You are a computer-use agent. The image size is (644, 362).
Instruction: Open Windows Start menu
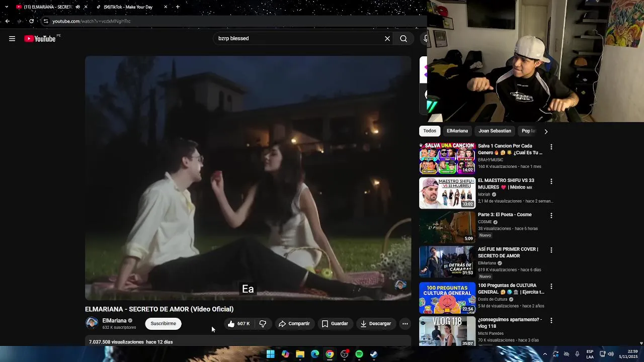point(271,354)
